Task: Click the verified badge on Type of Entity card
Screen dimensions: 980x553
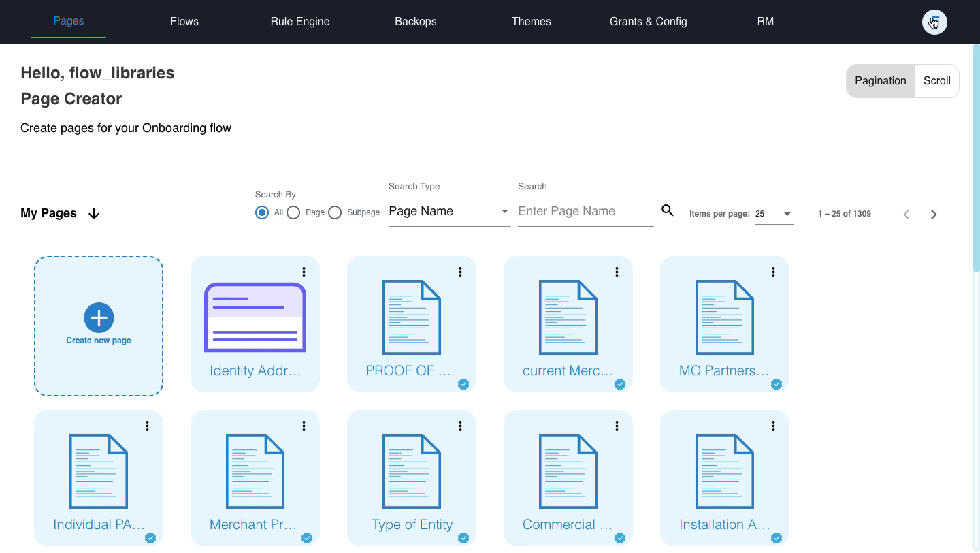Action: click(463, 538)
